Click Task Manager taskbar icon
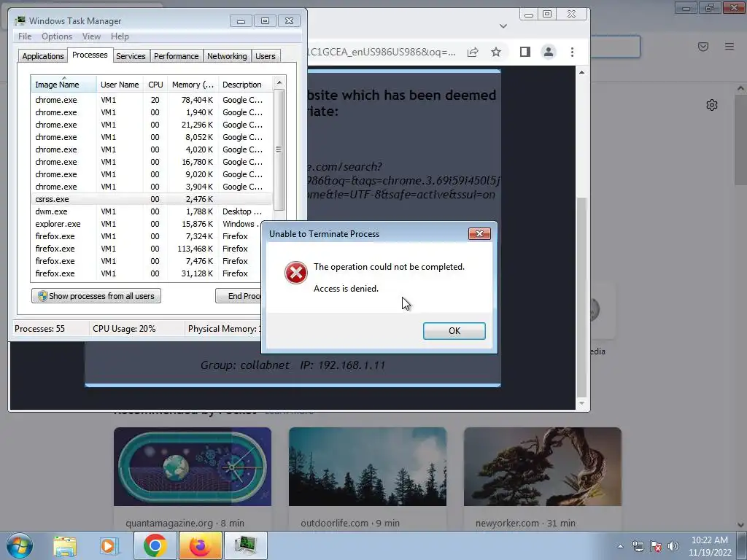This screenshot has width=747, height=560. pyautogui.click(x=245, y=545)
